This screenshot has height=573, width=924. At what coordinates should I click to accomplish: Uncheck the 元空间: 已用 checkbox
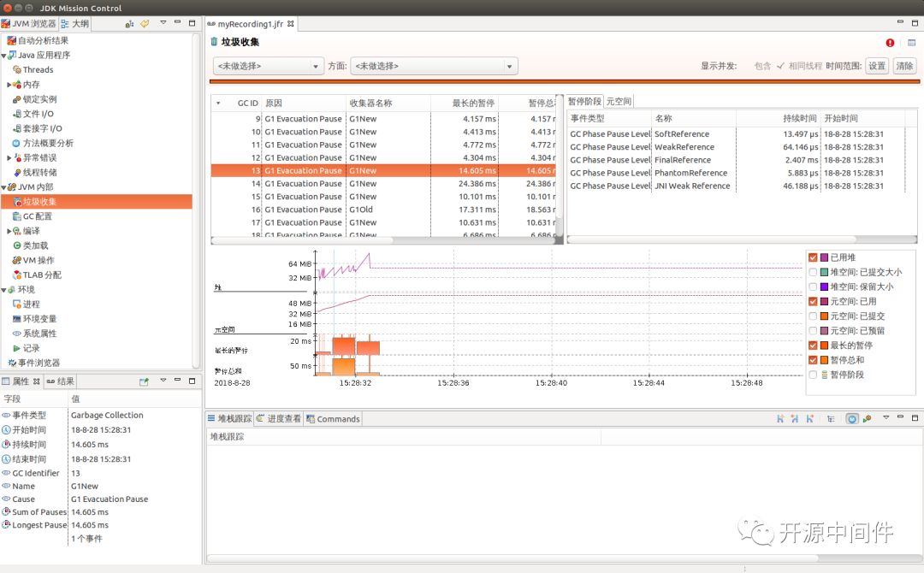814,302
